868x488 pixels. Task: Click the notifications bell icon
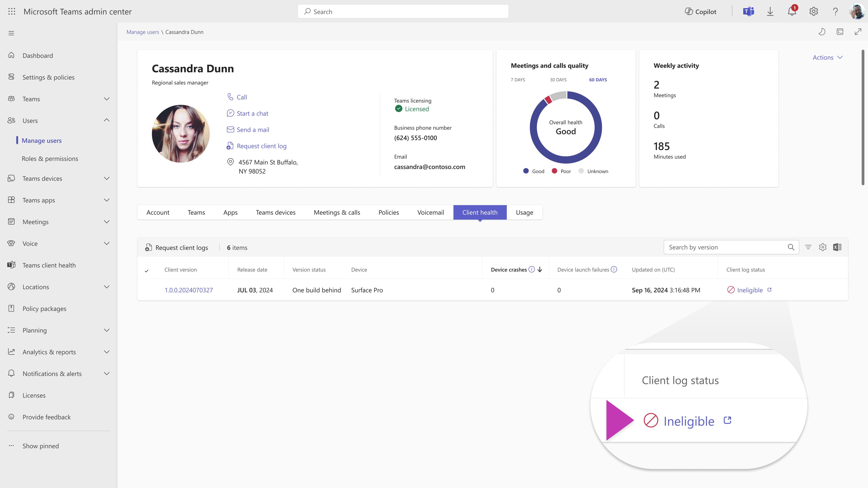(792, 11)
